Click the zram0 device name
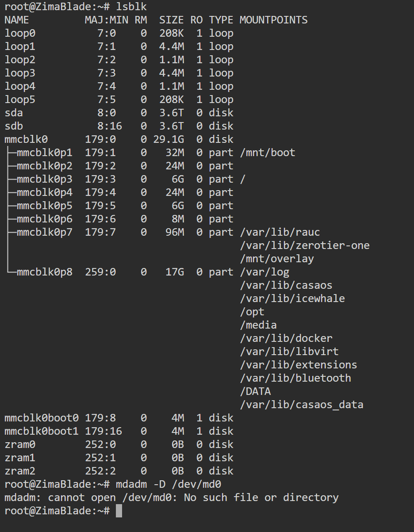This screenshot has height=532, width=414. coord(19,444)
